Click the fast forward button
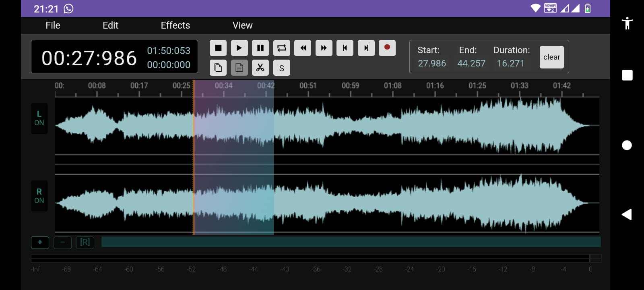644x290 pixels. (x=324, y=48)
